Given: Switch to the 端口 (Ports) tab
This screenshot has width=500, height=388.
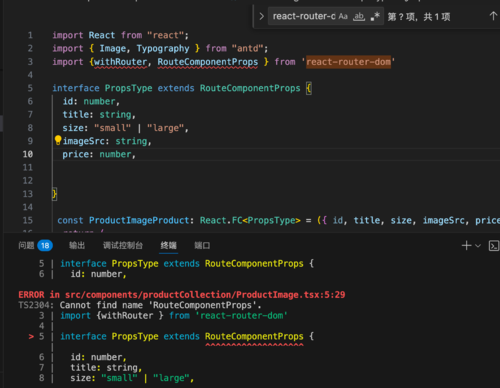Looking at the screenshot, I should click(x=202, y=246).
